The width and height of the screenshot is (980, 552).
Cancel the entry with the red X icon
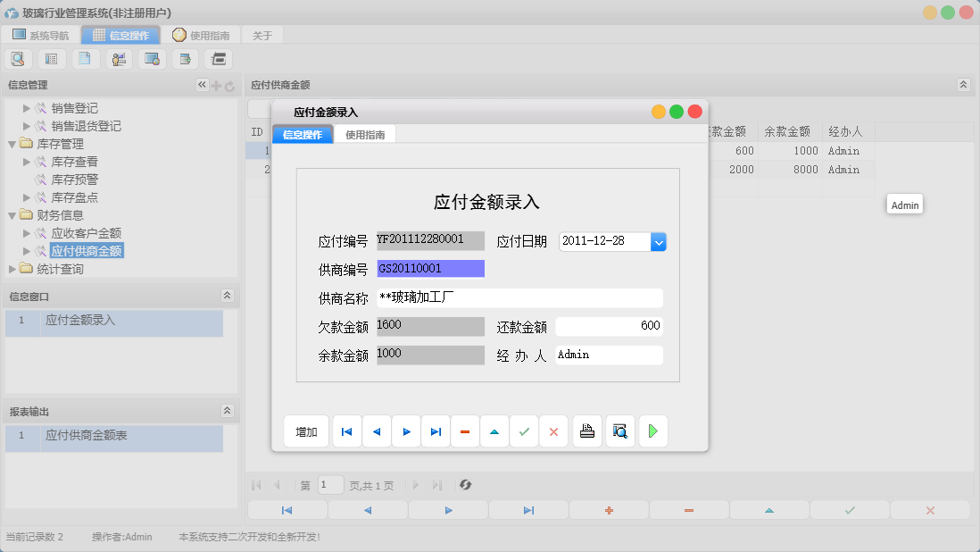[553, 431]
